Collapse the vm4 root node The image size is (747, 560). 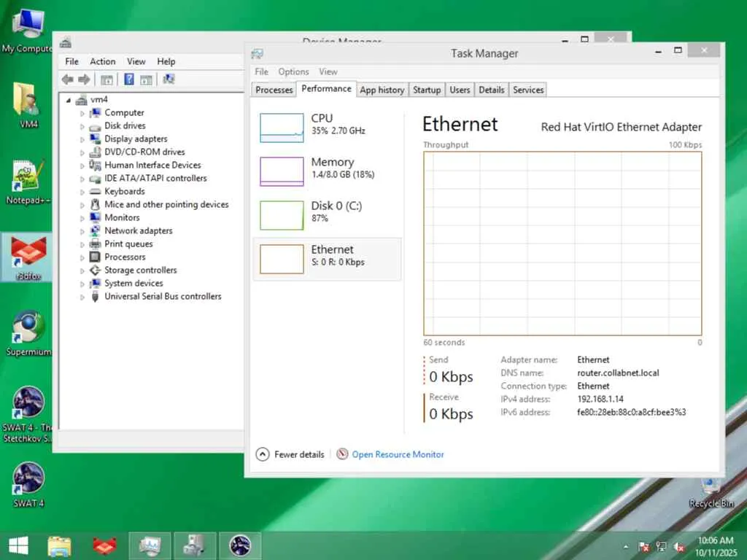[x=69, y=100]
